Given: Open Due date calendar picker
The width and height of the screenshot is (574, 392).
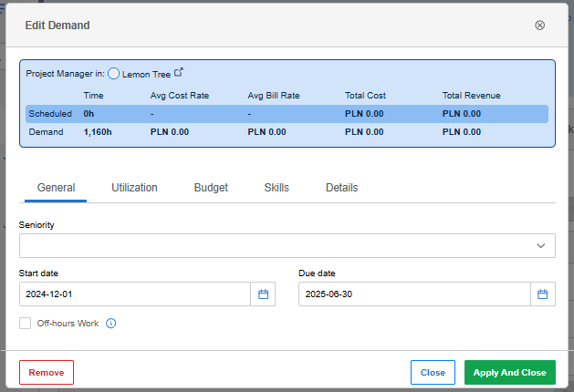Looking at the screenshot, I should [x=543, y=294].
